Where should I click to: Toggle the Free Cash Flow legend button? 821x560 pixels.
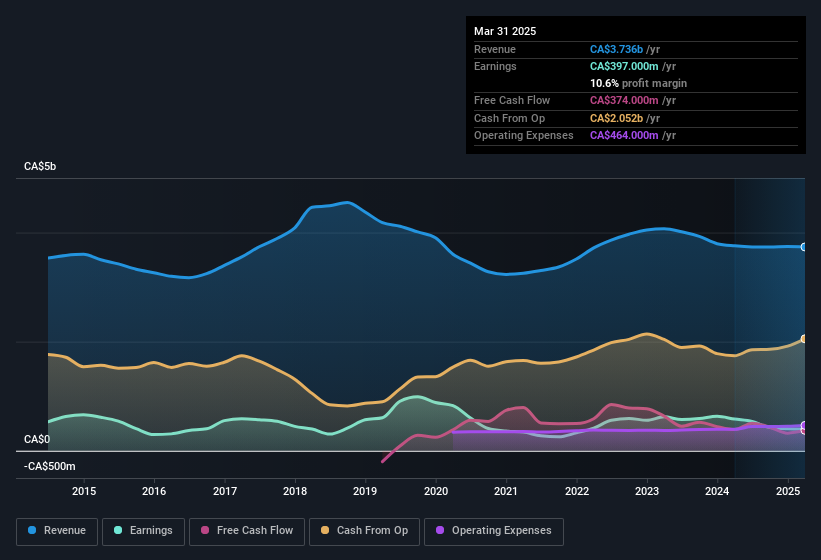pos(247,531)
